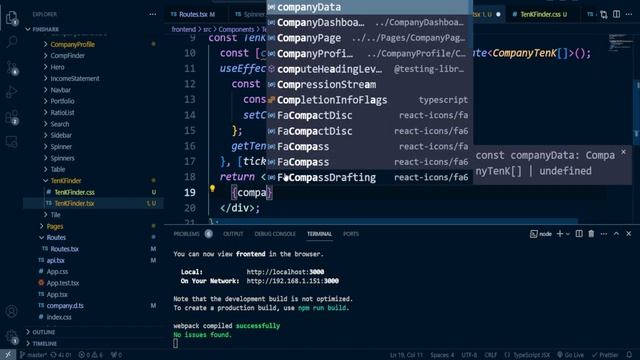The image size is (640, 360).
Task: Expand the IncomeStatement folder
Action: pos(75,78)
